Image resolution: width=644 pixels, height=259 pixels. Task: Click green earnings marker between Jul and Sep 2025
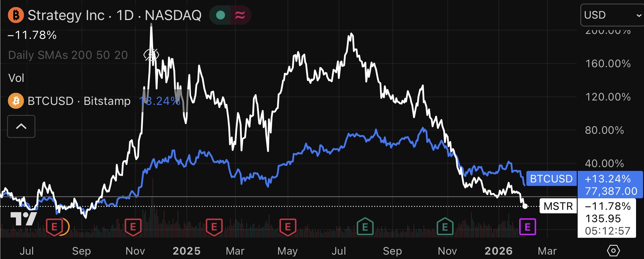pyautogui.click(x=365, y=227)
